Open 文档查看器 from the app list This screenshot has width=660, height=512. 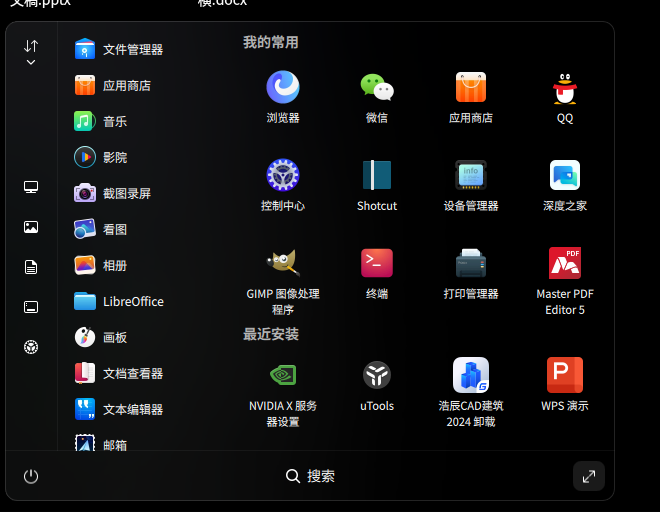coord(119,373)
